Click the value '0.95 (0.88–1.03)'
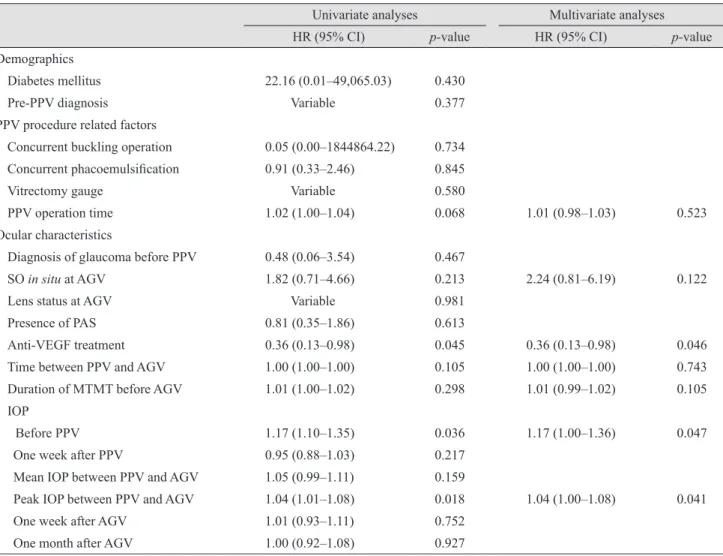 pyautogui.click(x=310, y=455)
